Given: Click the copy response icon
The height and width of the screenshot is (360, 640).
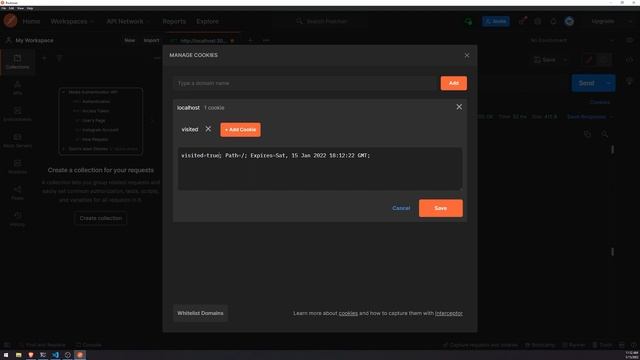Looking at the screenshot, I should 587,134.
